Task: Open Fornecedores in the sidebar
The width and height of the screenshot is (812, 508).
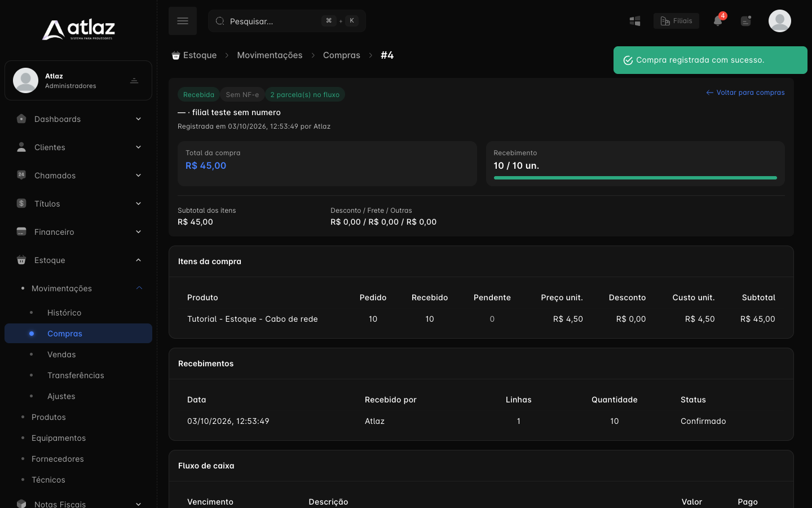Action: pyautogui.click(x=58, y=459)
